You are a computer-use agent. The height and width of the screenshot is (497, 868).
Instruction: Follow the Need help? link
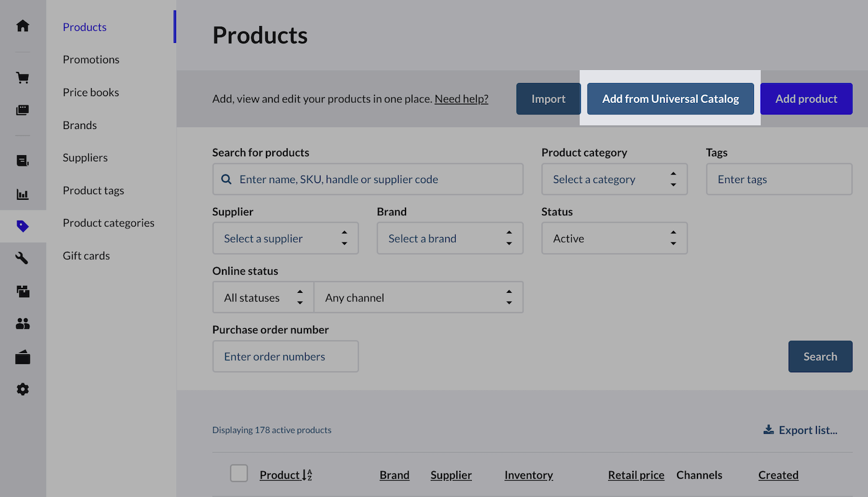(x=461, y=99)
